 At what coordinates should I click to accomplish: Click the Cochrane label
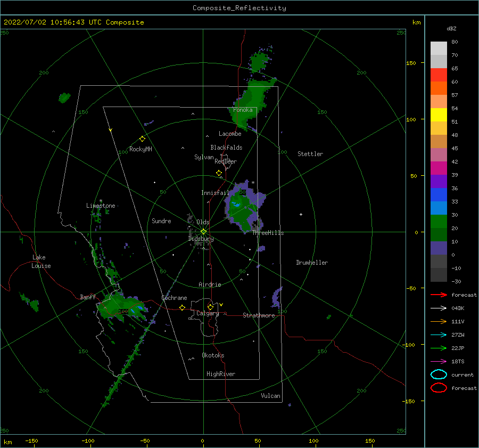174,298
